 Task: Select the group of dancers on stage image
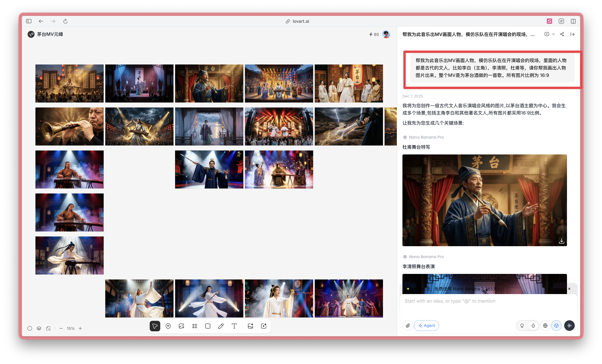(349, 299)
